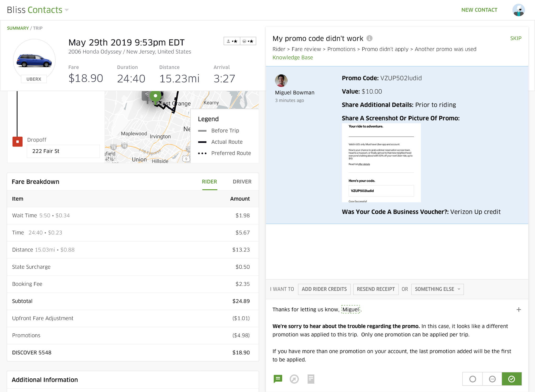This screenshot has height=392, width=535.
Task: Open the user avatar in top right
Action: tap(518, 10)
